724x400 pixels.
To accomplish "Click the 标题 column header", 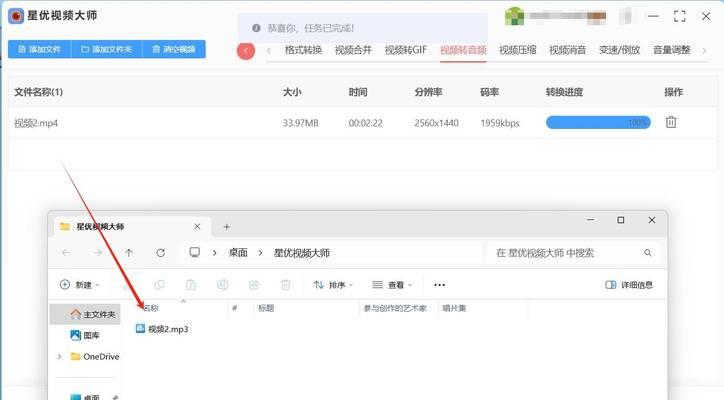I will (x=266, y=308).
